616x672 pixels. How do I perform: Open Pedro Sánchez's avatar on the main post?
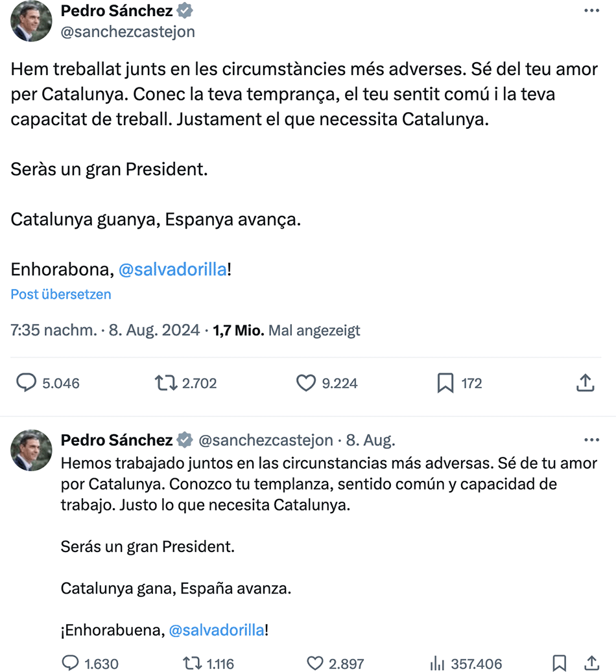coord(31,21)
